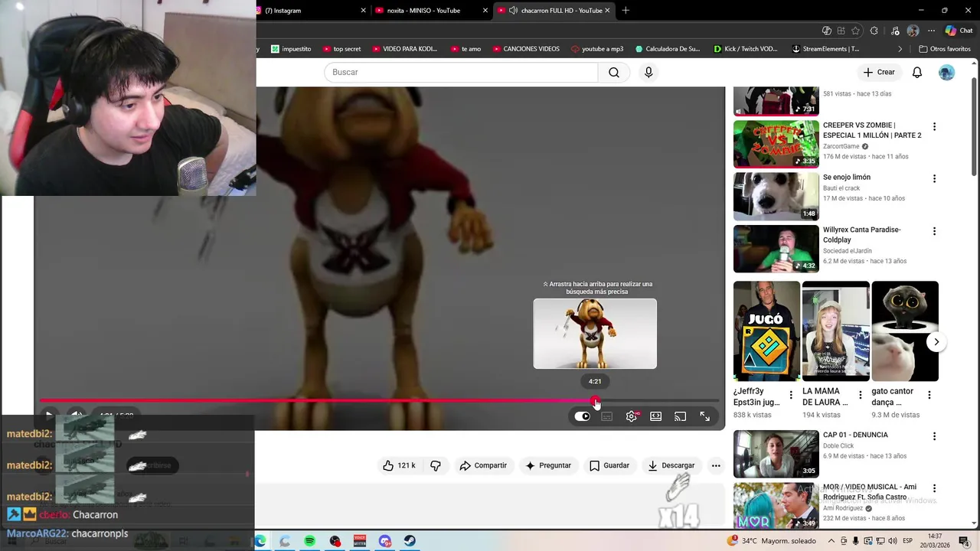Dislike the video with the thumbs-down
This screenshot has width=980, height=551.
point(436,465)
